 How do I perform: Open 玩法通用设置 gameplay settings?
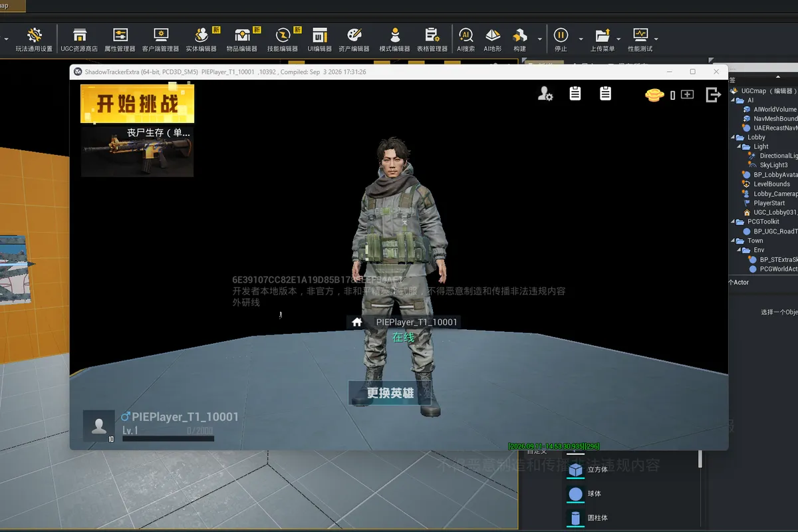pyautogui.click(x=34, y=40)
